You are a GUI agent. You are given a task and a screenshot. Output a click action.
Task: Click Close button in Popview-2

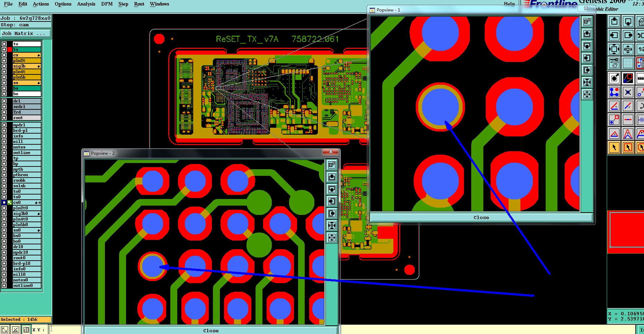point(211,331)
